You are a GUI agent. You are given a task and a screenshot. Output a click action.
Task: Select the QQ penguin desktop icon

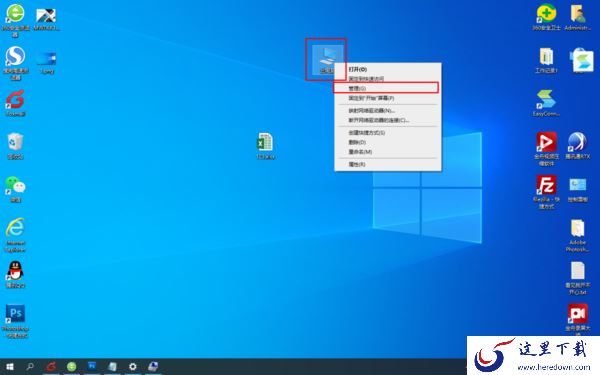click(x=15, y=274)
